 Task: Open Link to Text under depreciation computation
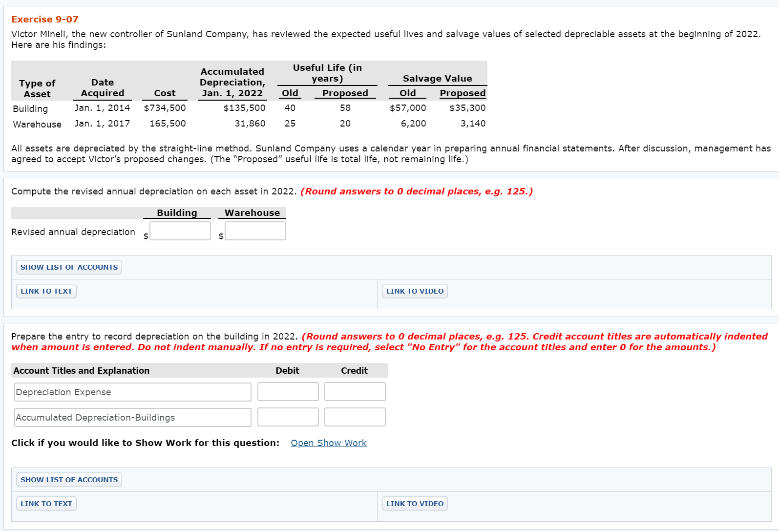(x=46, y=291)
